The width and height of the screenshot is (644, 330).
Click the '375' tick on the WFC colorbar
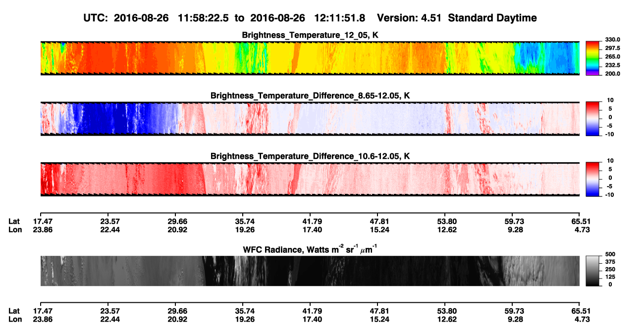610,263
